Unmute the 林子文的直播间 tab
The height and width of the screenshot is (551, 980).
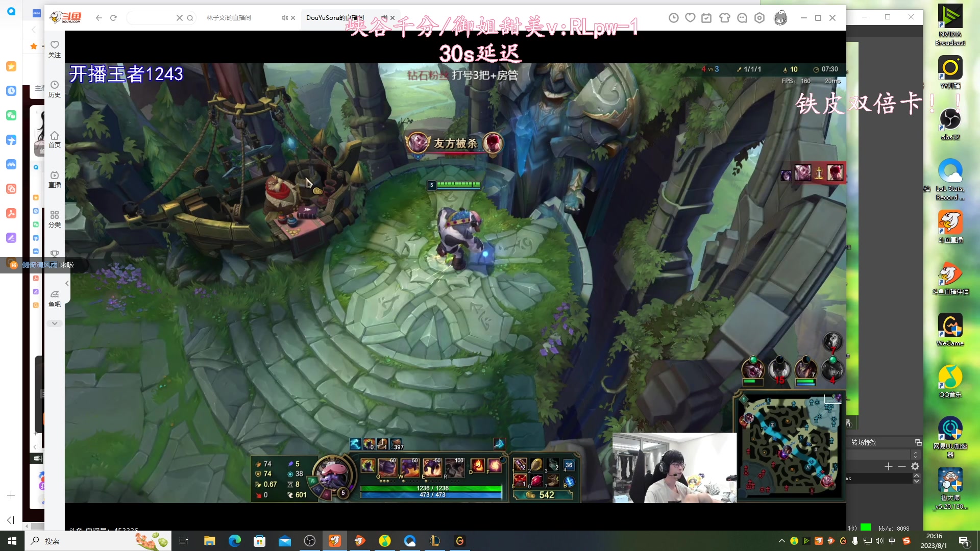(x=284, y=18)
